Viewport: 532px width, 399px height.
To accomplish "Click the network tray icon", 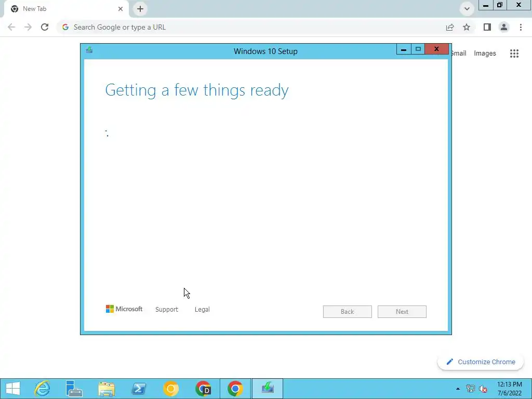I will [x=471, y=389].
